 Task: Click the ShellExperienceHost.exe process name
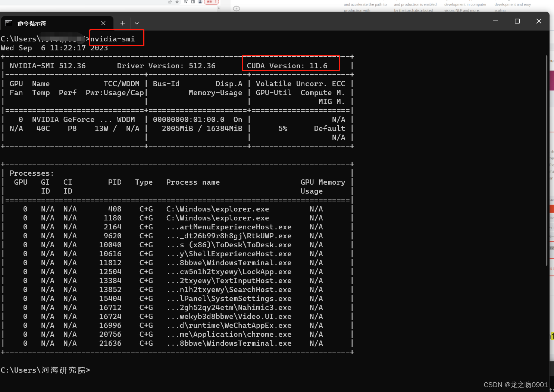point(229,254)
